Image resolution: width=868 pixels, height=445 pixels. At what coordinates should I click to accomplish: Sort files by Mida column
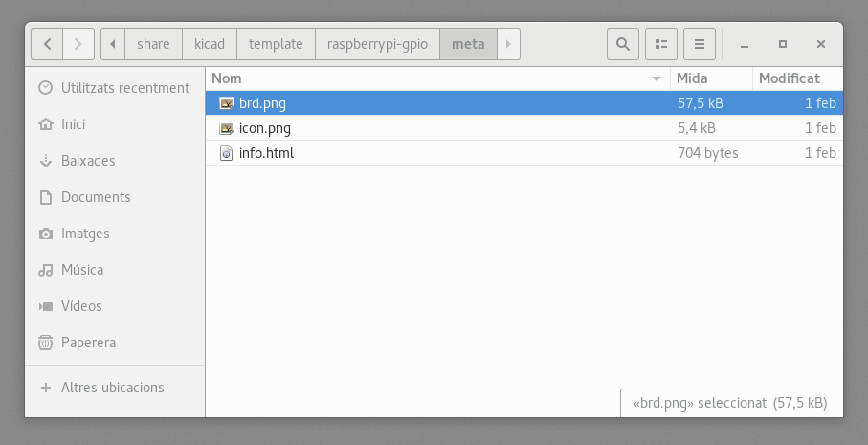click(711, 78)
